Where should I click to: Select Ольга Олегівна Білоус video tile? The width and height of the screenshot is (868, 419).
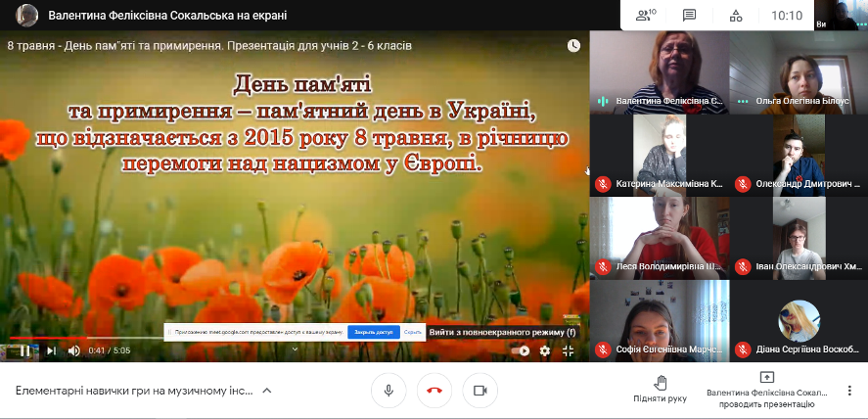click(799, 72)
